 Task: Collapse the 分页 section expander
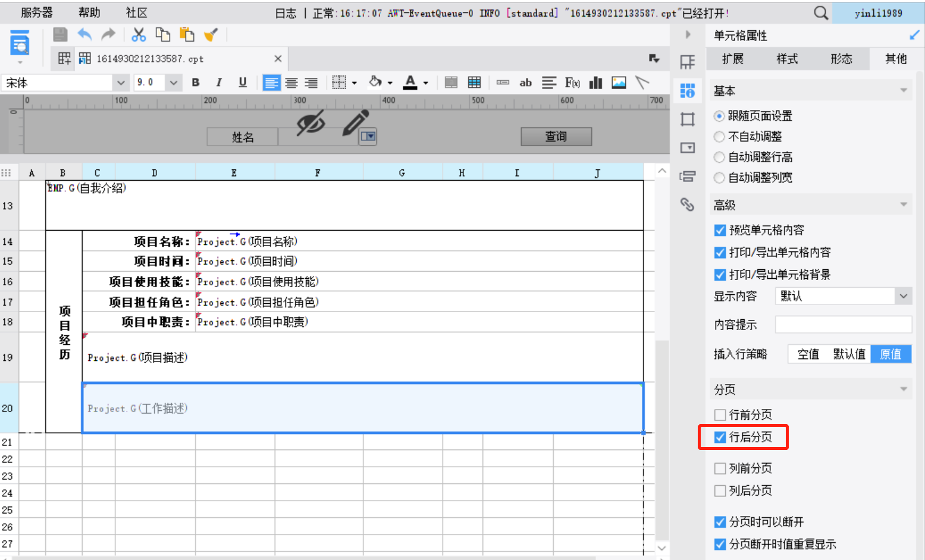904,389
